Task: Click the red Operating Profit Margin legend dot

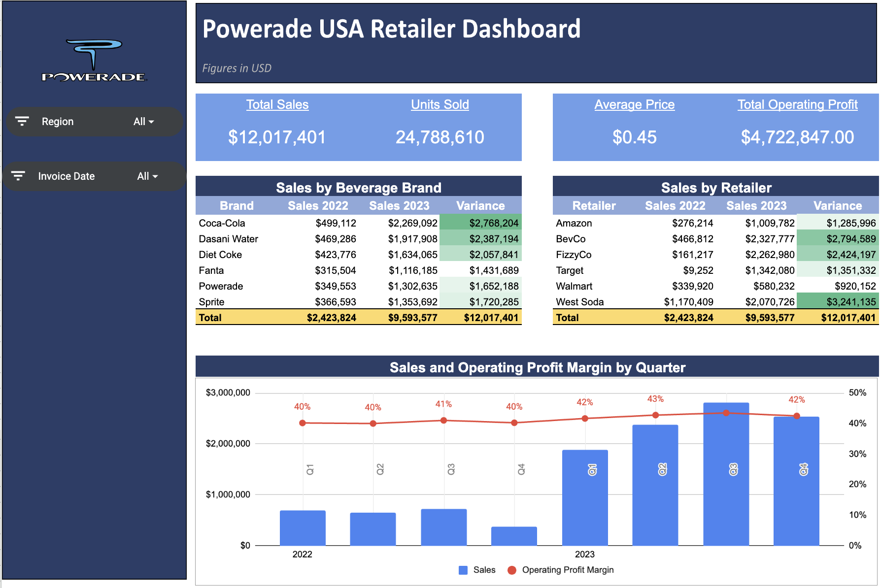Action: (x=511, y=570)
